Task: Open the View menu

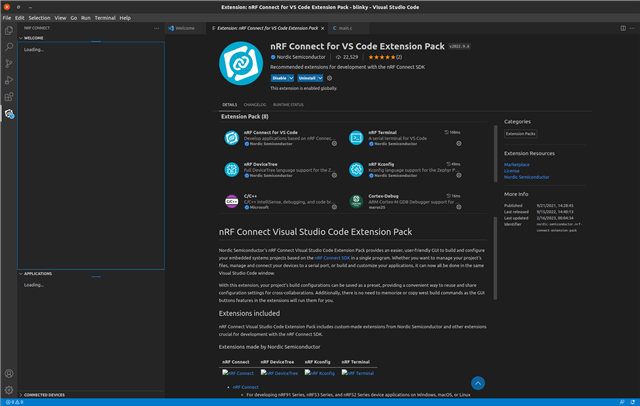Action: pos(60,18)
